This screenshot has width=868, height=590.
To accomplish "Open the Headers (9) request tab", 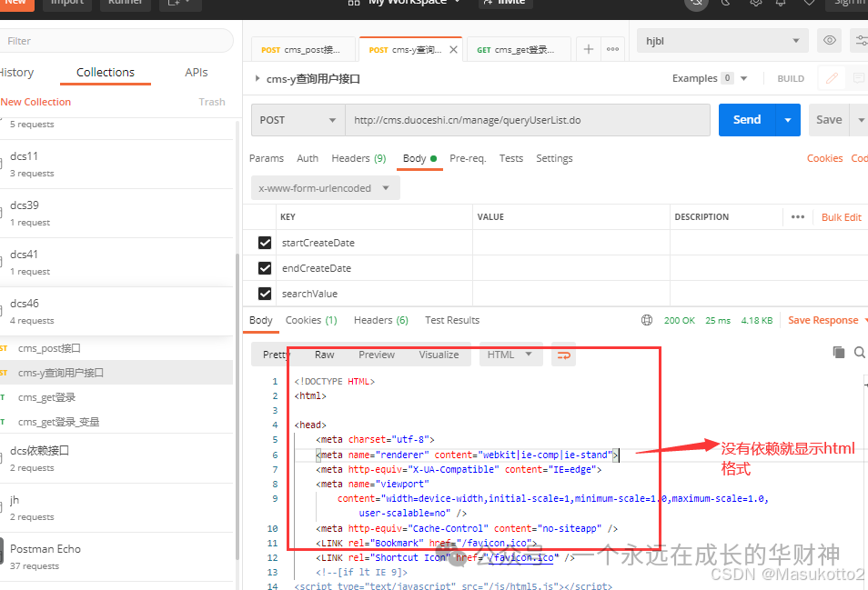I will 358,159.
